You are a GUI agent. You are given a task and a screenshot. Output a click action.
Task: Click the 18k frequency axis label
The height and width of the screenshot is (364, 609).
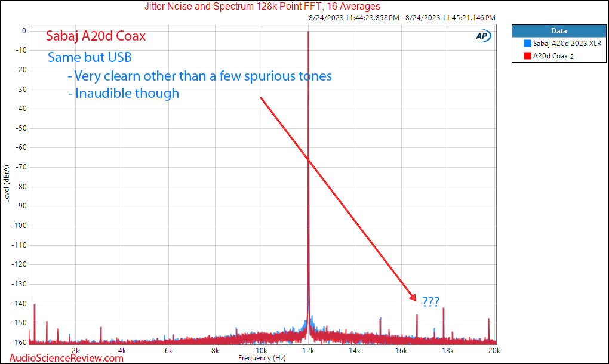(448, 351)
